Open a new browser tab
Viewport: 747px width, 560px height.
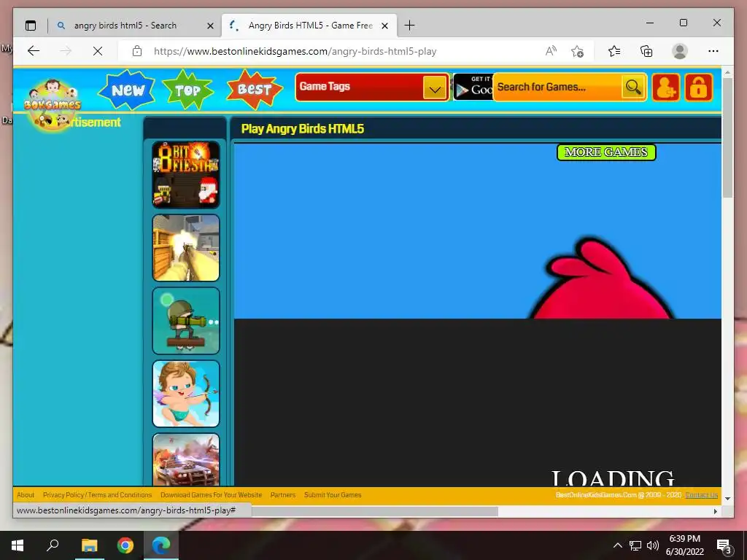409,26
